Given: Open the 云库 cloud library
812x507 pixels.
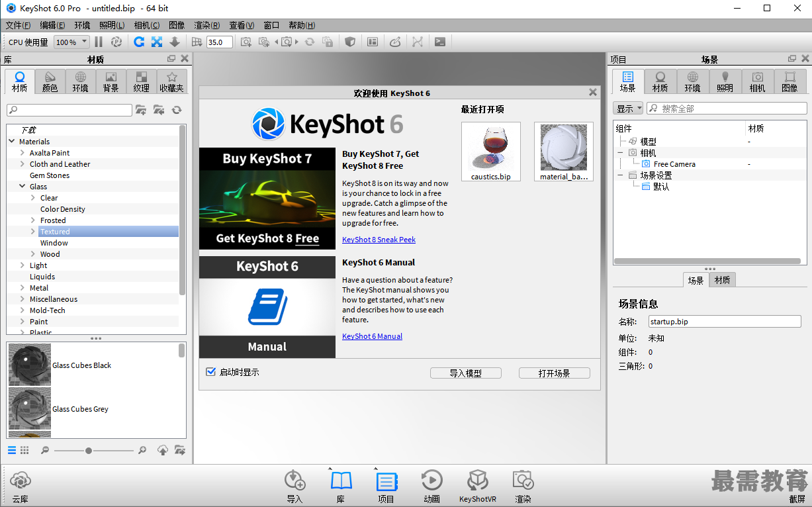Looking at the screenshot, I should click(20, 486).
